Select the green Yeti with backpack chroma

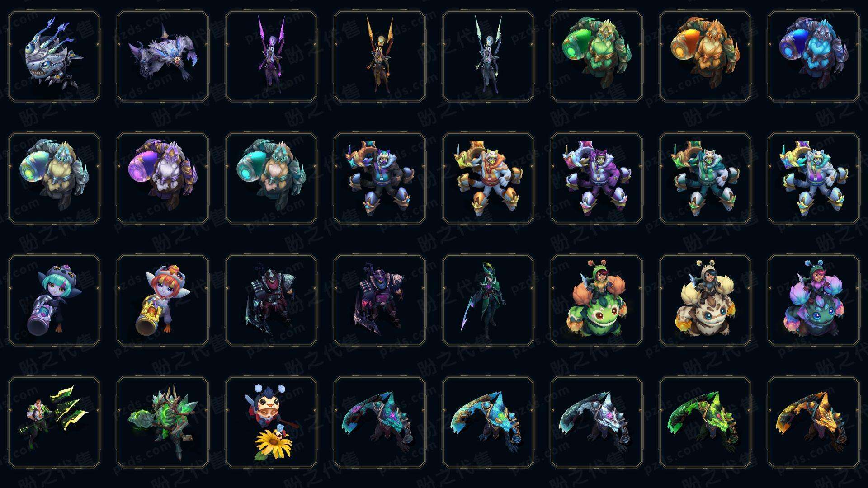pos(597,56)
